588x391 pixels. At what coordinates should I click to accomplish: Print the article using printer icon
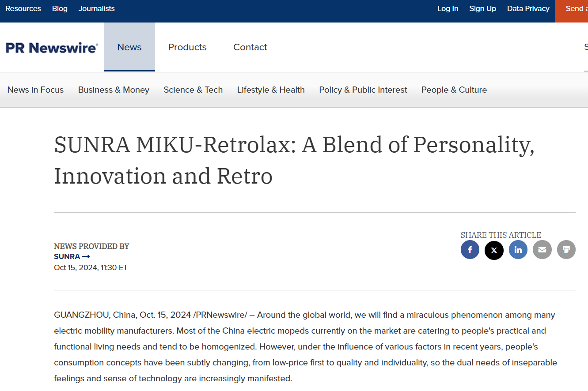pyautogui.click(x=566, y=250)
